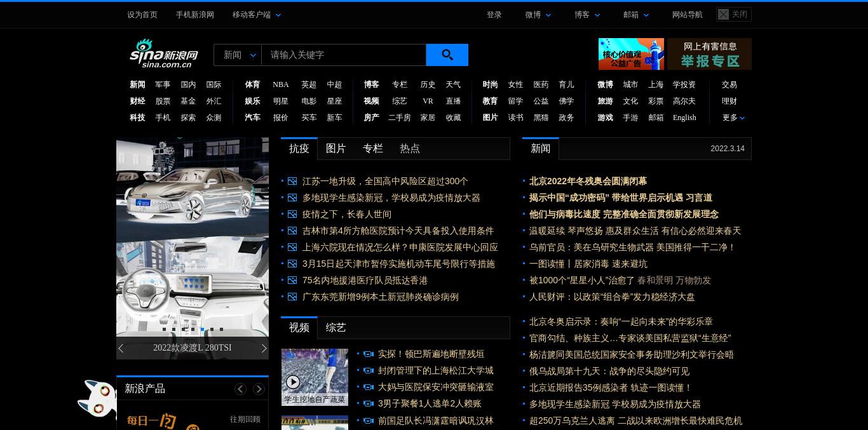
Task: Click the cartoon cat mascot
Action: click(97, 399)
